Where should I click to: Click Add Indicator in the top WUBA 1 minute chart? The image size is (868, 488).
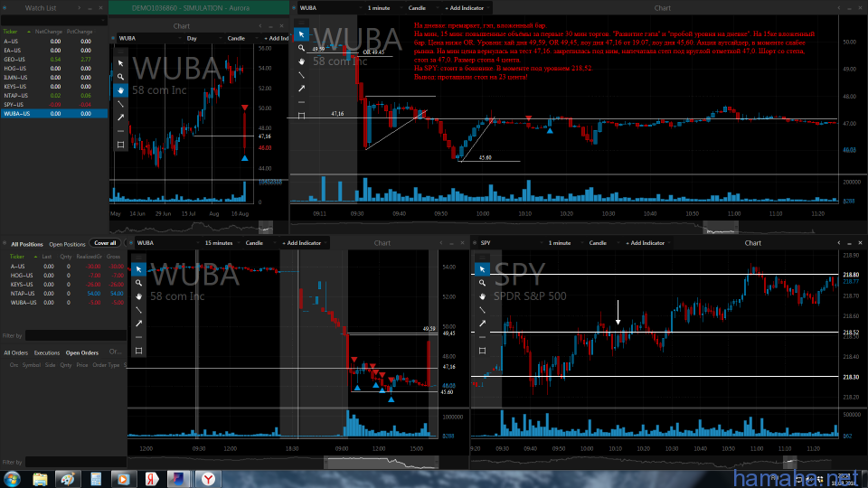464,8
